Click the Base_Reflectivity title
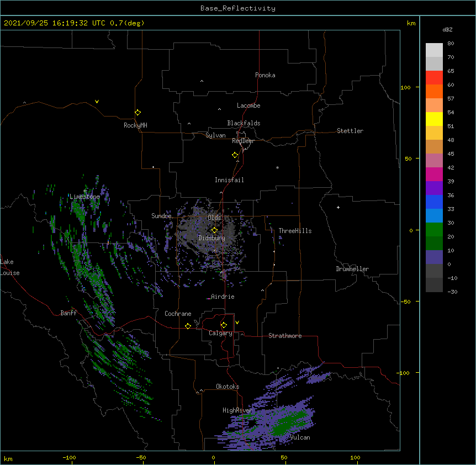 [238, 8]
